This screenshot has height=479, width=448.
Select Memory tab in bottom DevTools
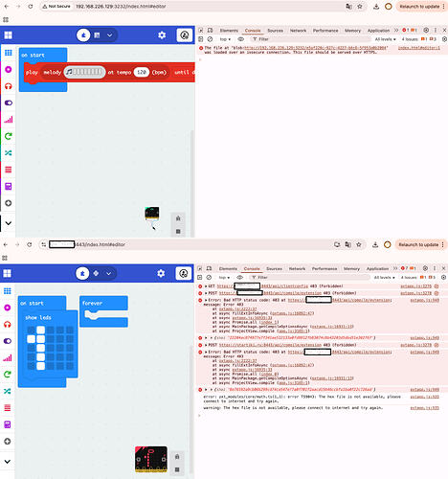tap(351, 268)
